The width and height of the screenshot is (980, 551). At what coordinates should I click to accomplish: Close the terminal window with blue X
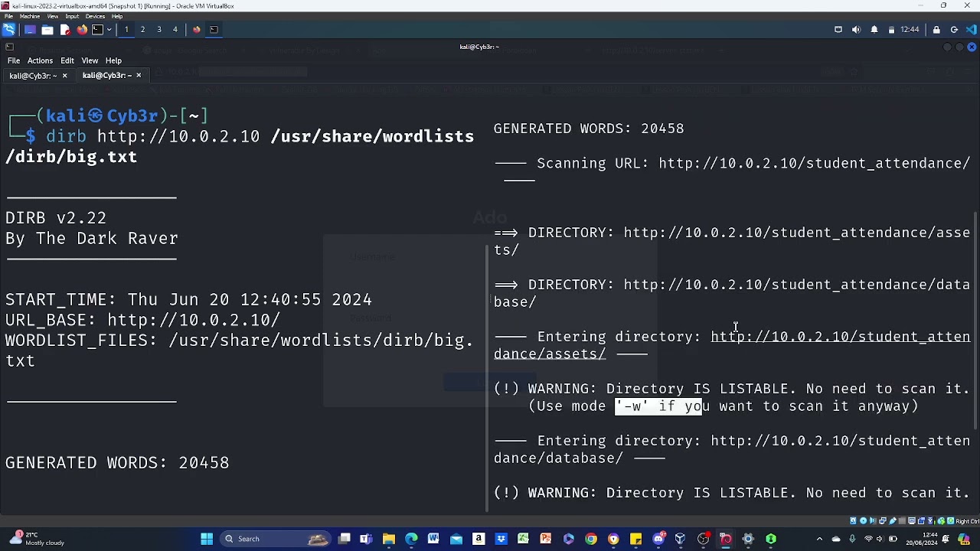[972, 47]
